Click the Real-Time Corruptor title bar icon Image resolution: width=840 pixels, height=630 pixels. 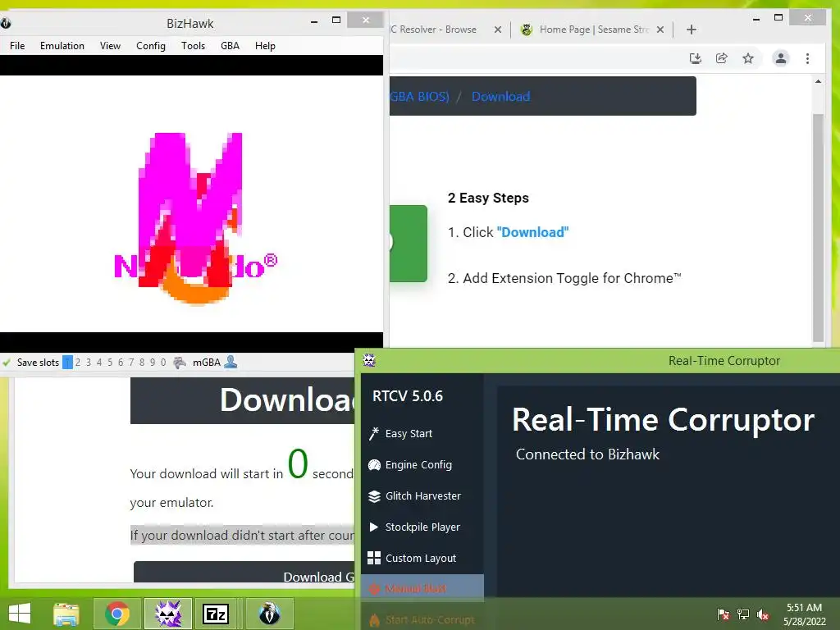369,360
